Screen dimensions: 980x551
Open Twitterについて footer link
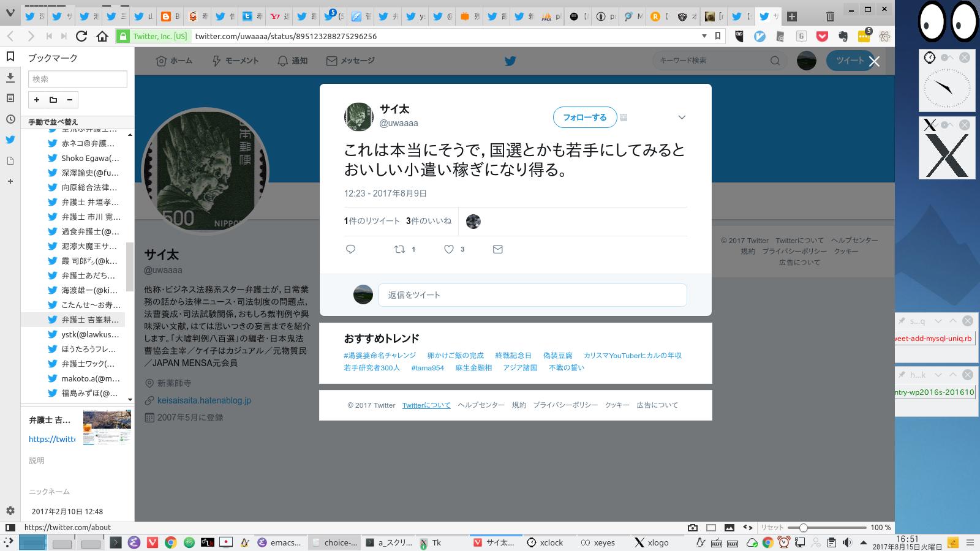point(426,405)
